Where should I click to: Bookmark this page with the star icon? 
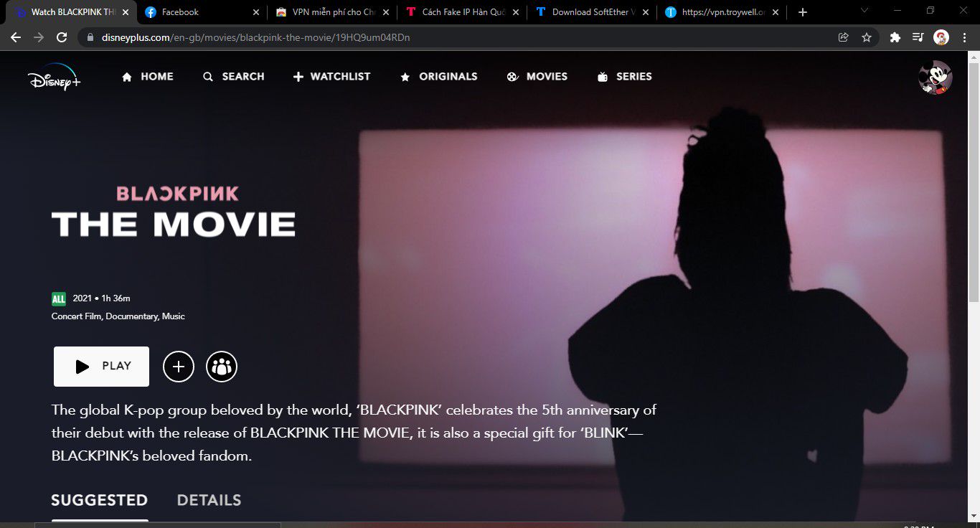[x=866, y=37]
